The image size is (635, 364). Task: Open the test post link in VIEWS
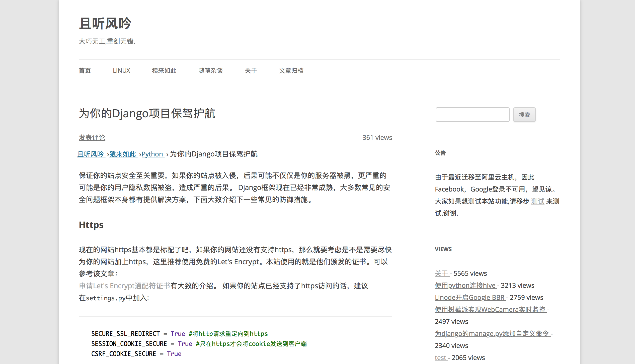coord(441,358)
